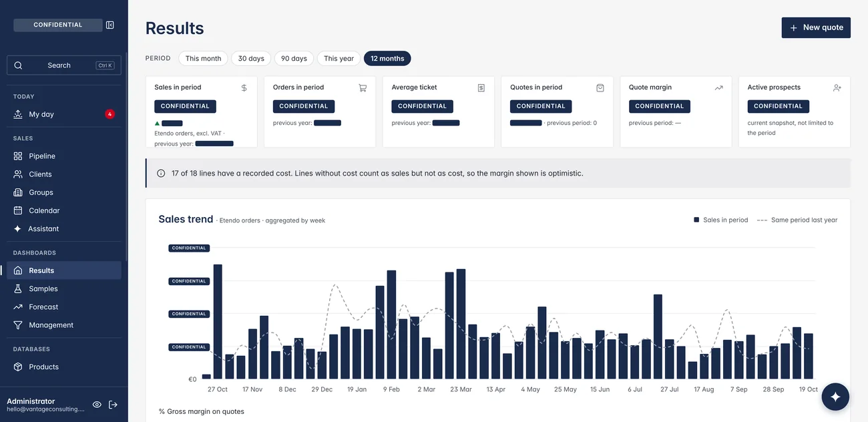Click the logout icon
The image size is (868, 422).
point(113,405)
